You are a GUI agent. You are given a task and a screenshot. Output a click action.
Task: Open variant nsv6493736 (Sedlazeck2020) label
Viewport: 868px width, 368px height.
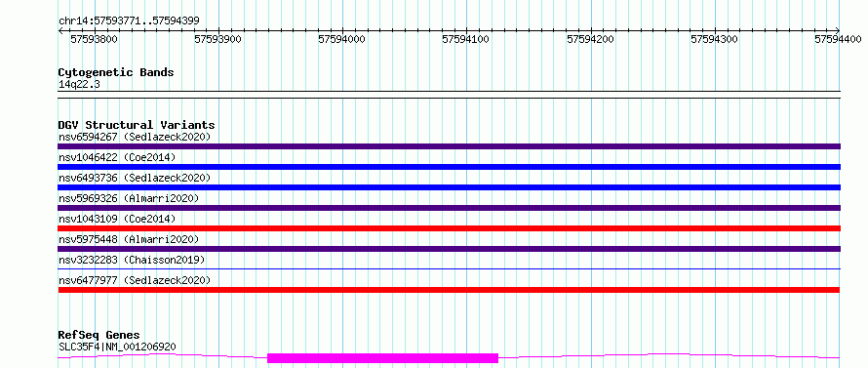(x=135, y=178)
